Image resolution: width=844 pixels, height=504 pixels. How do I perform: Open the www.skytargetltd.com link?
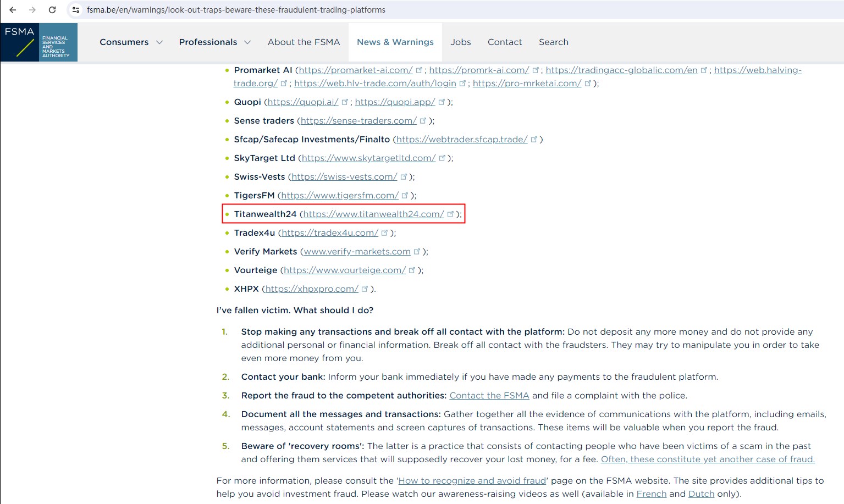click(x=368, y=158)
